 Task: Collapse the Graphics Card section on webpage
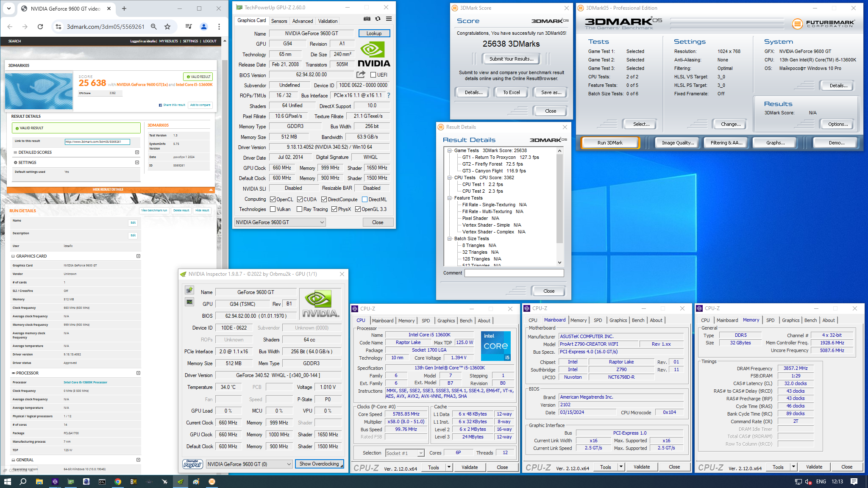(x=138, y=256)
